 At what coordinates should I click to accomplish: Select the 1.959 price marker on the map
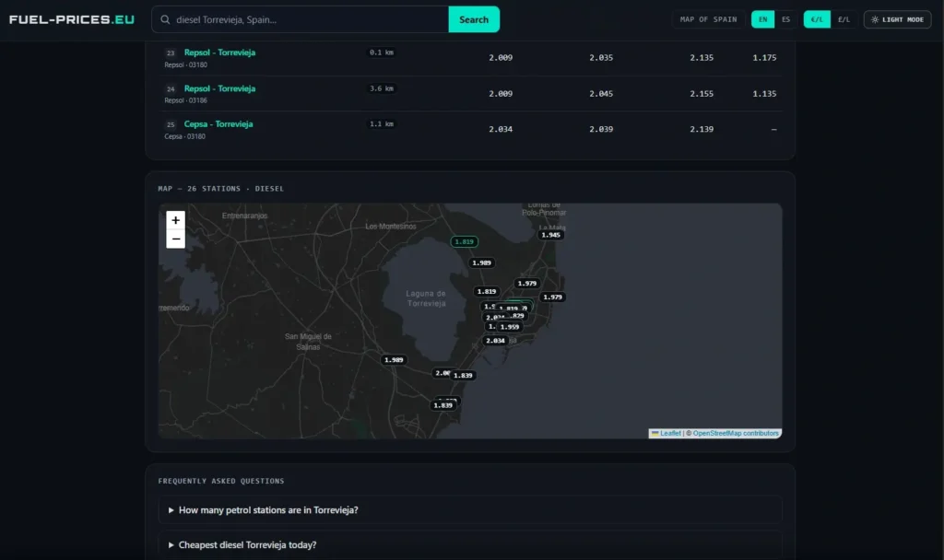[510, 327]
